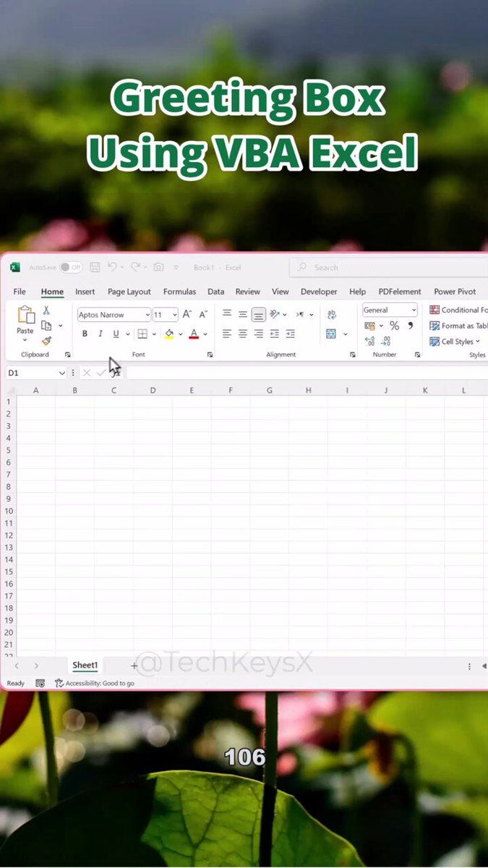Screen dimensions: 488x868
Task: Click the Undo arrow
Action: point(112,267)
